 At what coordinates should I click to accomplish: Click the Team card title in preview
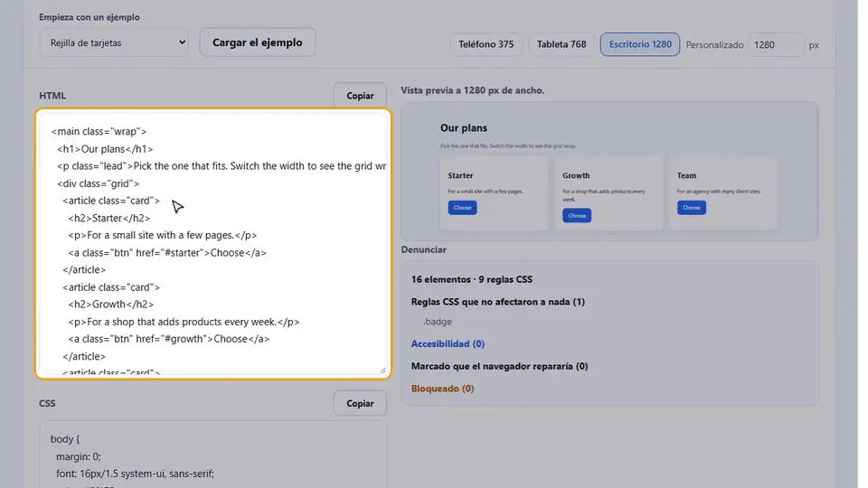pyautogui.click(x=686, y=175)
